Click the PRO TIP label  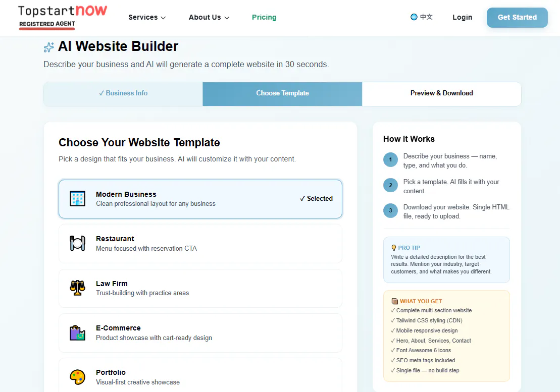tap(409, 248)
